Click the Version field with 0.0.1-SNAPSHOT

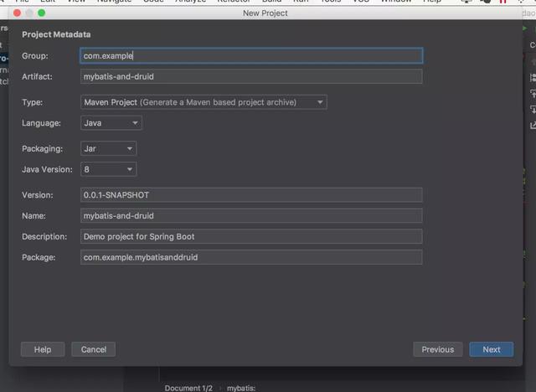click(x=251, y=195)
